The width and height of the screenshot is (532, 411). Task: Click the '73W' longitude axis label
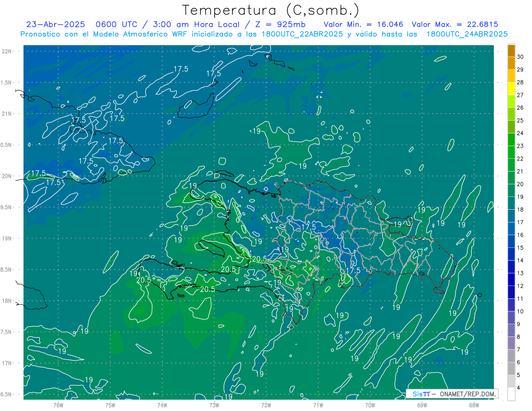(x=214, y=405)
